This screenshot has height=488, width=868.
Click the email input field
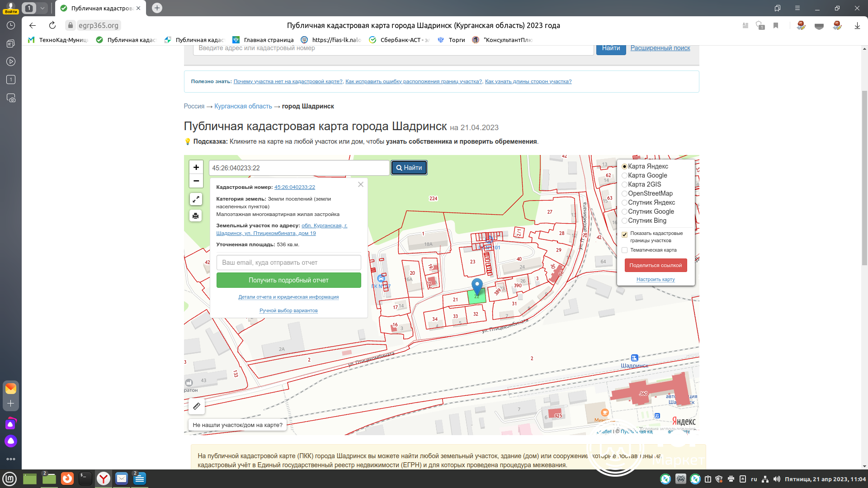tap(288, 263)
